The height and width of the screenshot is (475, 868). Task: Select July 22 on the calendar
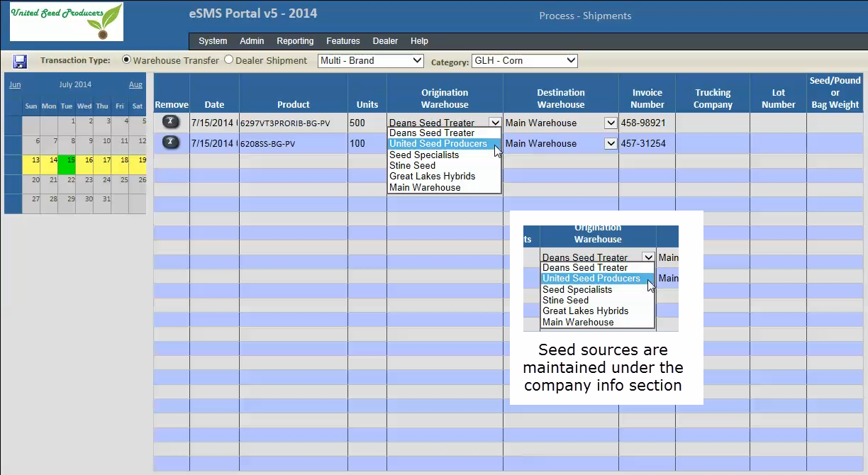(x=67, y=184)
